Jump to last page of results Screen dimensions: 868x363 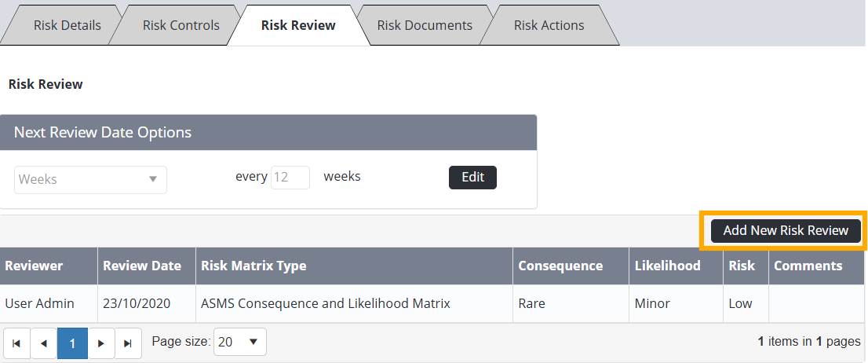tap(128, 343)
